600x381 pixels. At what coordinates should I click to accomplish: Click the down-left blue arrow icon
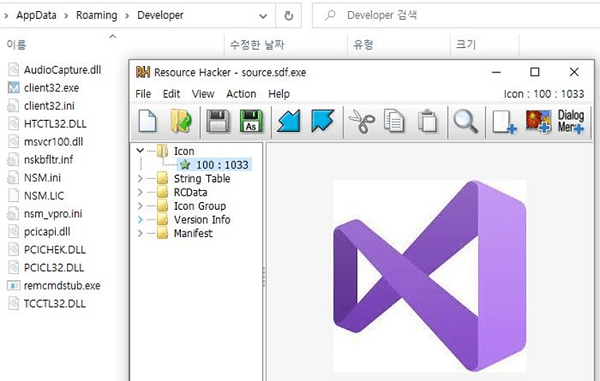point(289,121)
